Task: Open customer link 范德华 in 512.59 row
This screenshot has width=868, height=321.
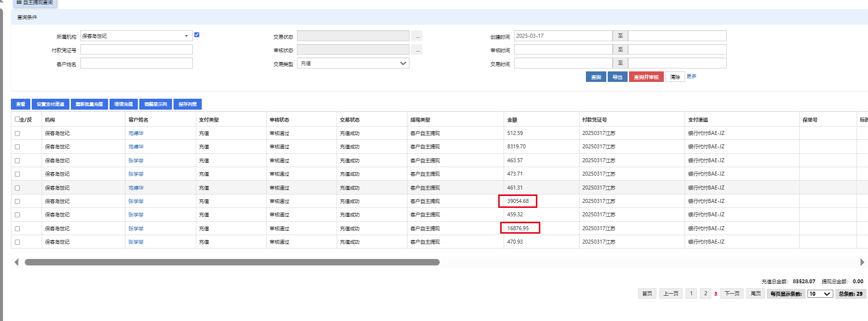Action: coord(136,133)
